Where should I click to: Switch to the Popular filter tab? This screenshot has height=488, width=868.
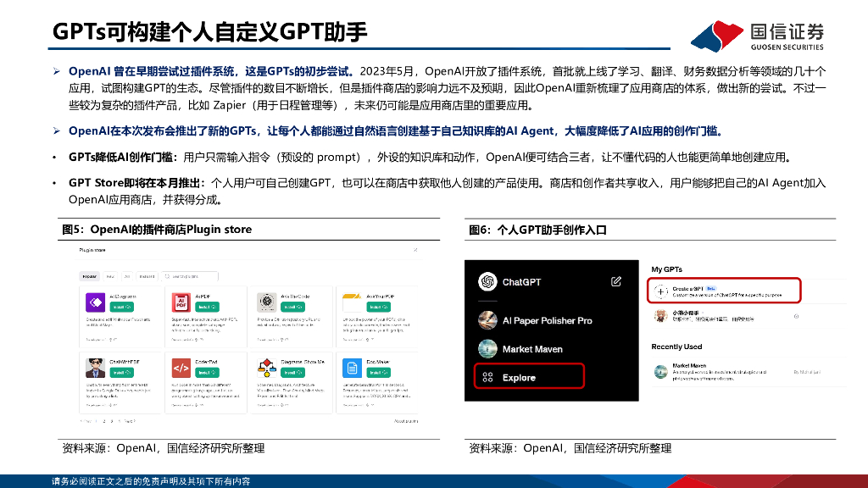point(90,276)
